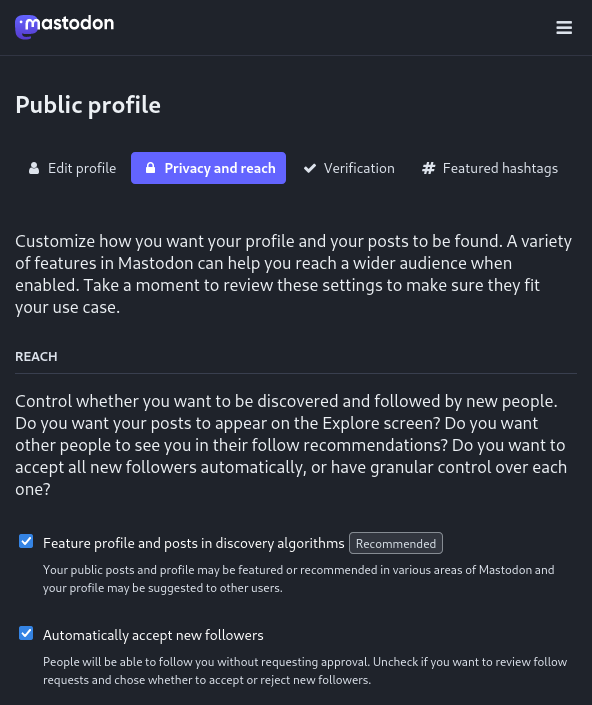This screenshot has height=705, width=592.
Task: Click the hint text about public posts being featured
Action: [299, 579]
